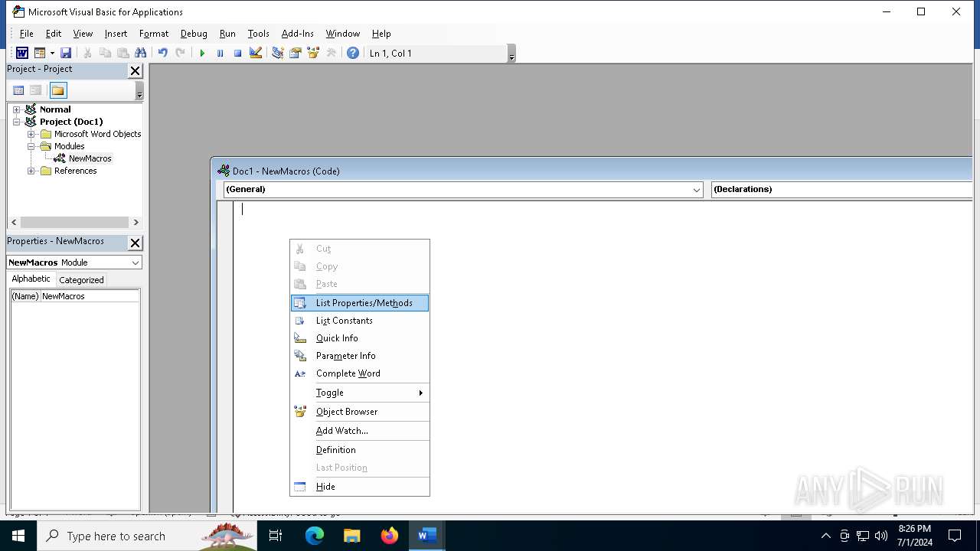
Task: Open the View menu
Action: point(83,34)
